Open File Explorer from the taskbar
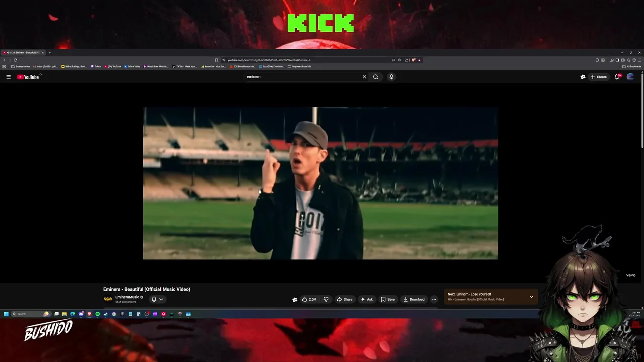 64,314
